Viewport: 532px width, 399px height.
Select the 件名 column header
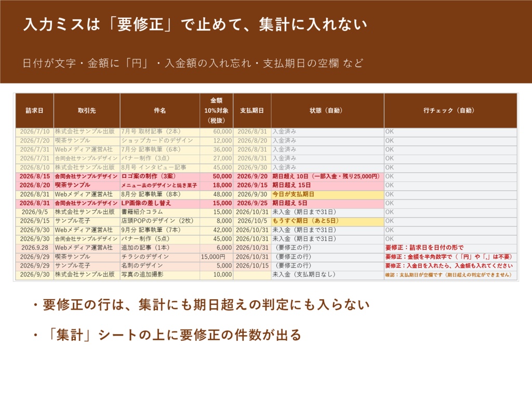[x=160, y=111]
